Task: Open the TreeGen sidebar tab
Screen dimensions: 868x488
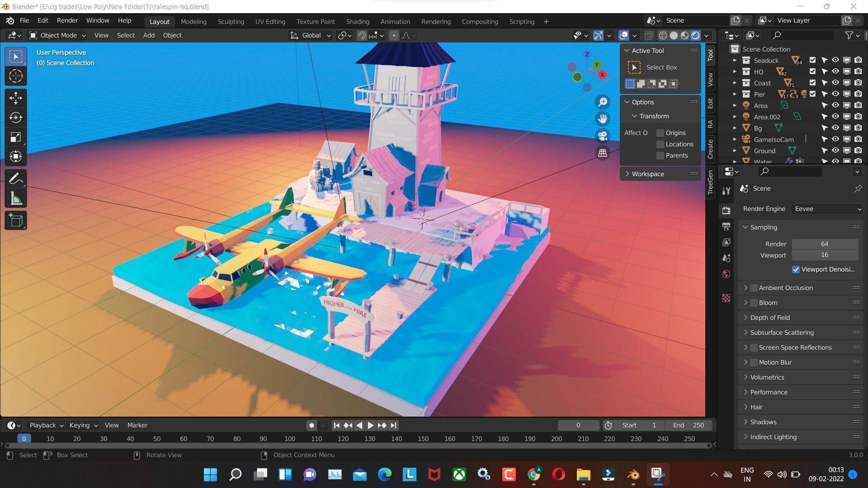Action: 710,182
